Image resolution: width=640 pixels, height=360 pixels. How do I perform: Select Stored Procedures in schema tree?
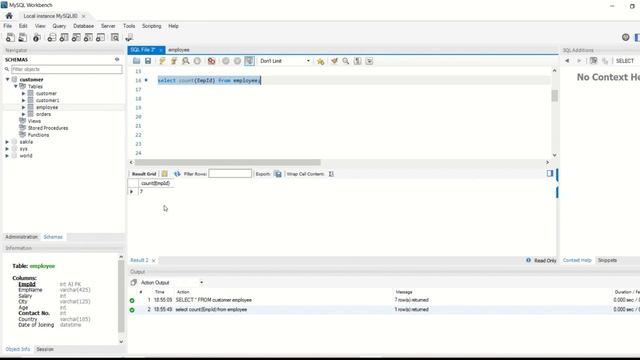48,128
